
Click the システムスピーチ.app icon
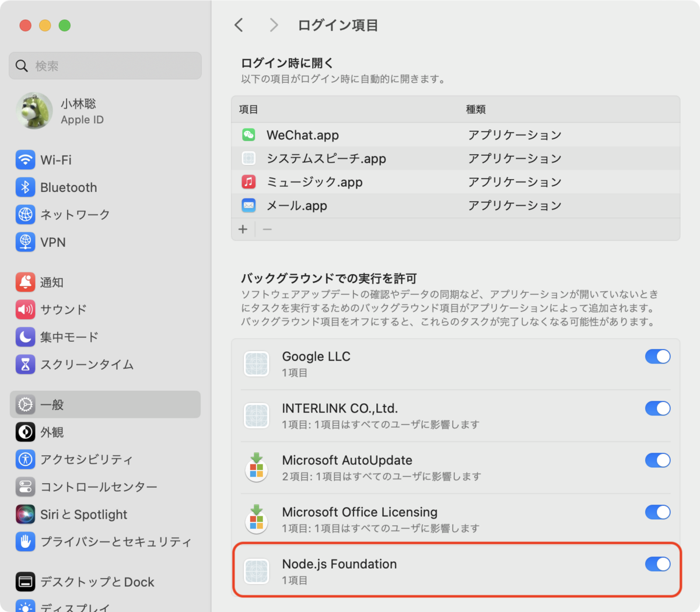249,158
